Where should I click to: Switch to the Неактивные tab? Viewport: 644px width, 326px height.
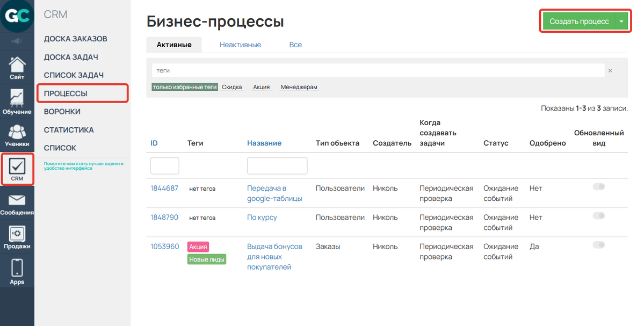(240, 45)
